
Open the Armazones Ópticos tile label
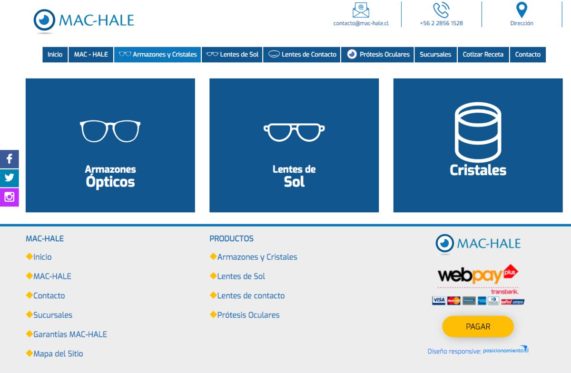[x=110, y=176]
